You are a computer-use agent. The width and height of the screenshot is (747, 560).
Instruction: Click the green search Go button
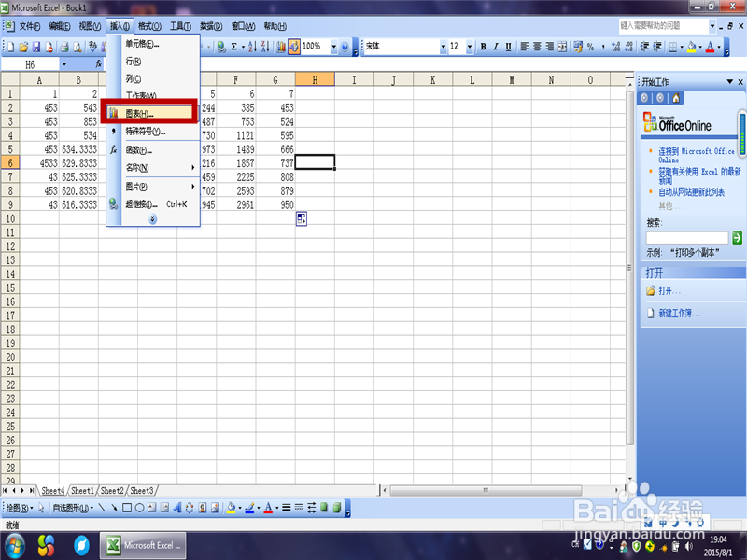coord(737,238)
